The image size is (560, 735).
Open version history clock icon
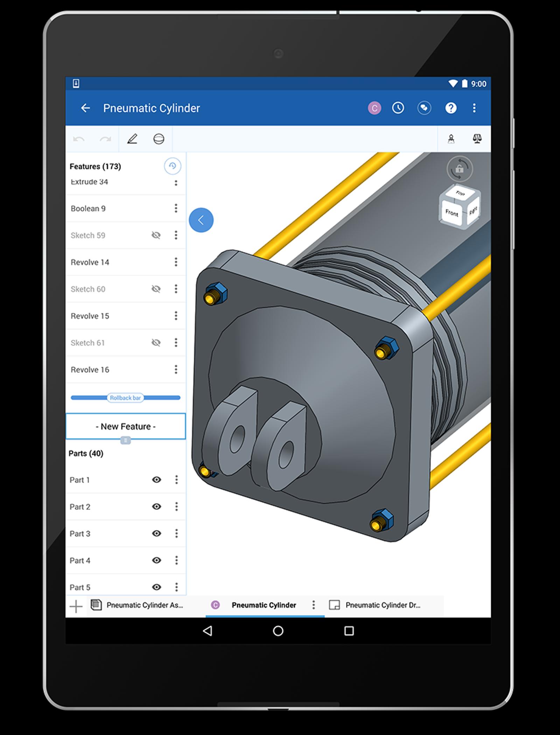[x=398, y=108]
